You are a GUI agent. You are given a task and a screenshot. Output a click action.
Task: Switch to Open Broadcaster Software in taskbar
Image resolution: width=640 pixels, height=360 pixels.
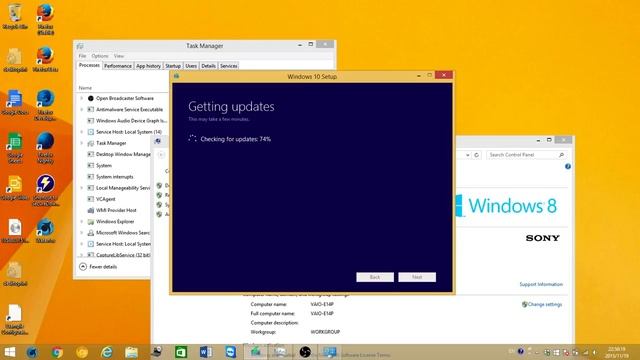click(305, 352)
